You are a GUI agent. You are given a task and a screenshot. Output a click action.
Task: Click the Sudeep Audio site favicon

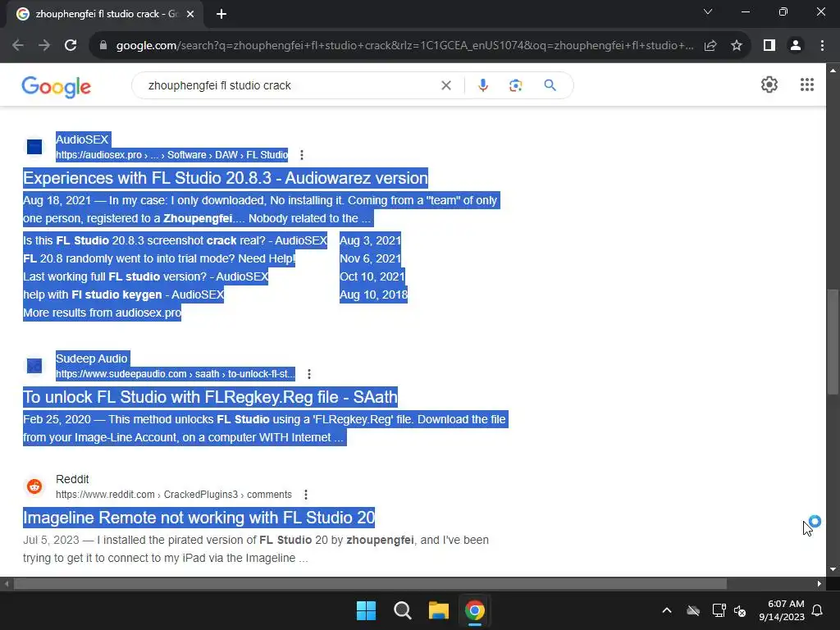34,366
